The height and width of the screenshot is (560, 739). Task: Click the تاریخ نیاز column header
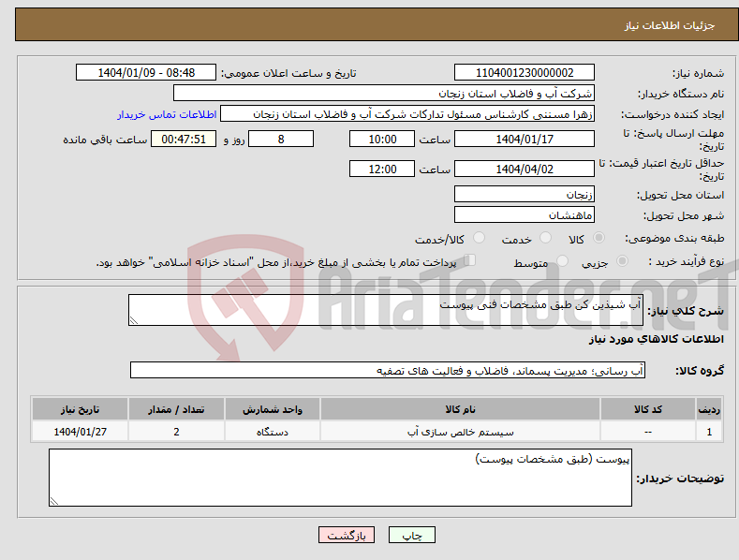pyautogui.click(x=81, y=409)
